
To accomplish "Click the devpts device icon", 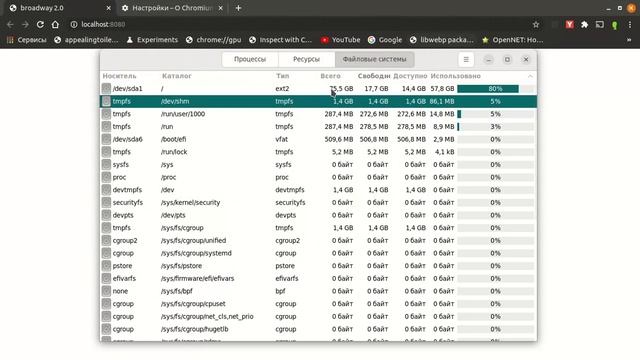I will 106,215.
